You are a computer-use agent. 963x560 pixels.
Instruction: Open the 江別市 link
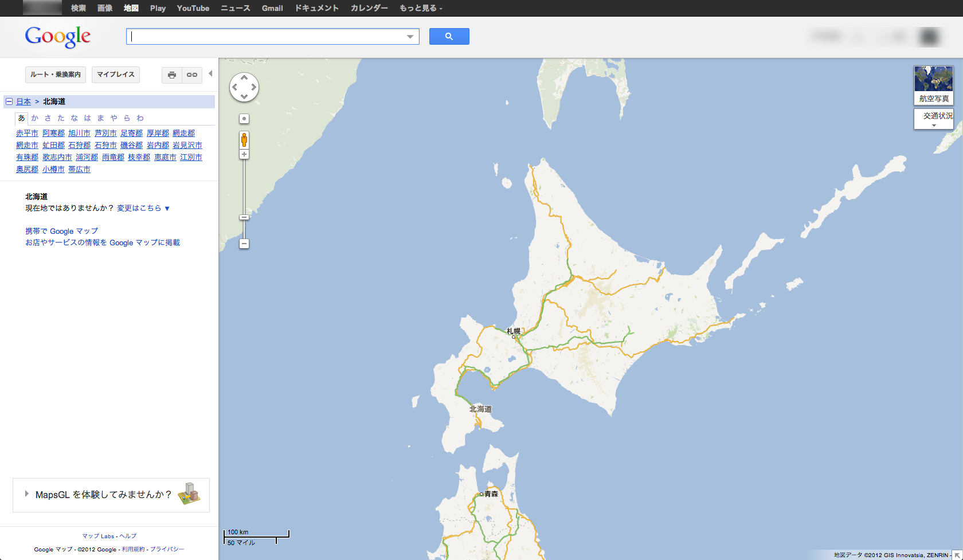[x=191, y=157]
